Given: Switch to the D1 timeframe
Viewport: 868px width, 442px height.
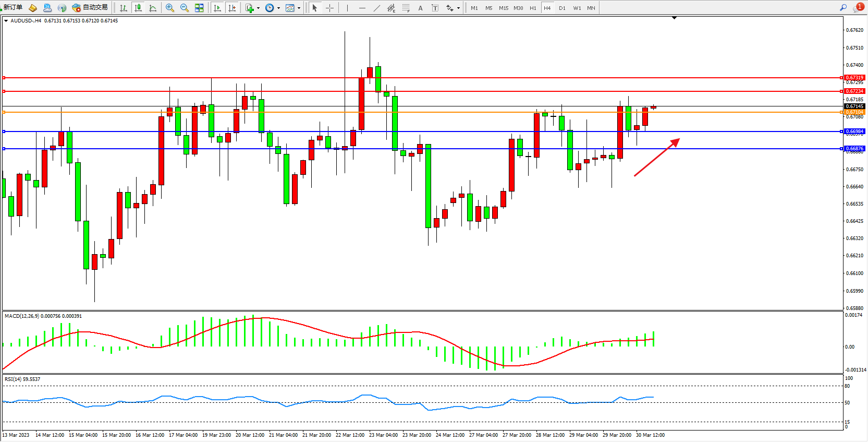Looking at the screenshot, I should pyautogui.click(x=562, y=8).
